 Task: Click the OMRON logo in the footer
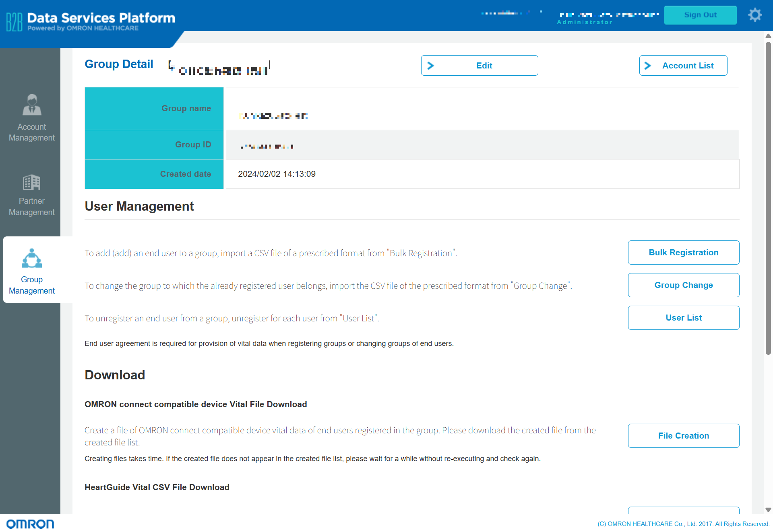(30, 524)
